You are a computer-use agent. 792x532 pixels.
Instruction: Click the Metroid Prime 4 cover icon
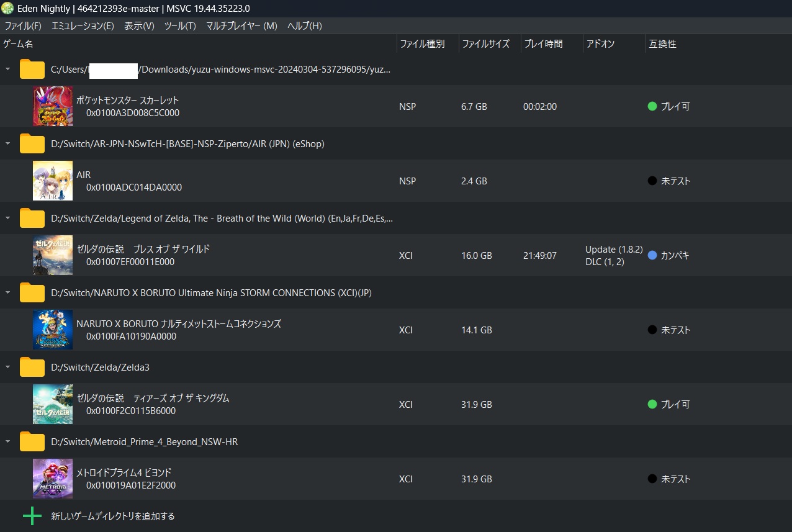pos(53,479)
